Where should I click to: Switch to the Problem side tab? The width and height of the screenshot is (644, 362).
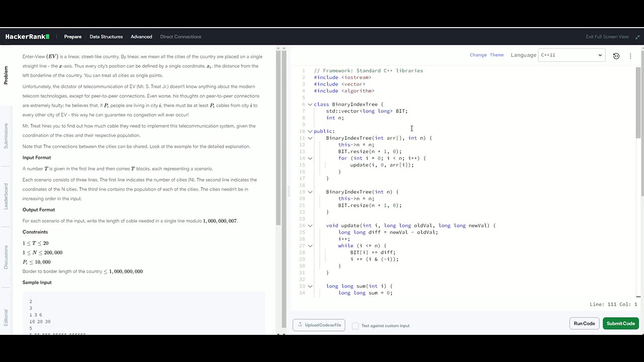coord(6,75)
